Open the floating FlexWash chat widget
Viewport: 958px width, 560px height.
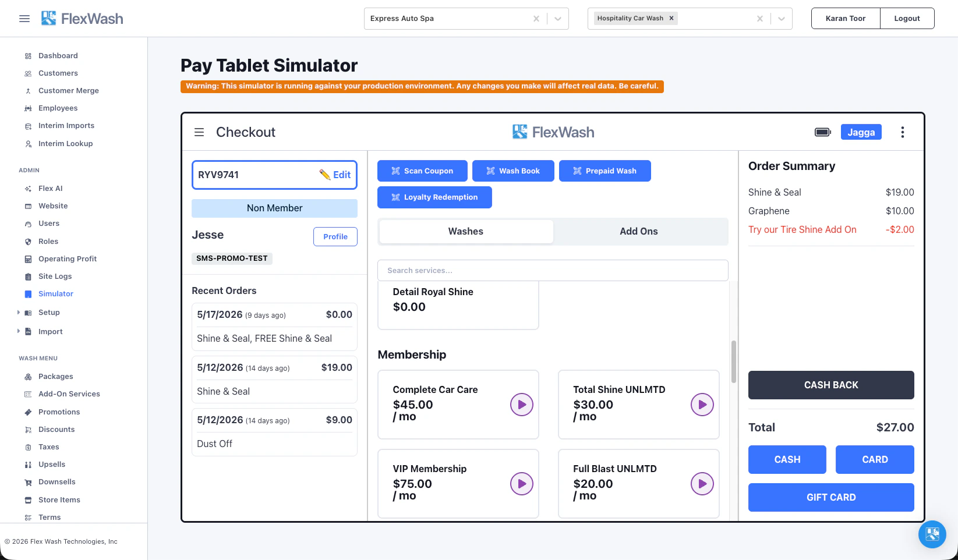point(932,534)
